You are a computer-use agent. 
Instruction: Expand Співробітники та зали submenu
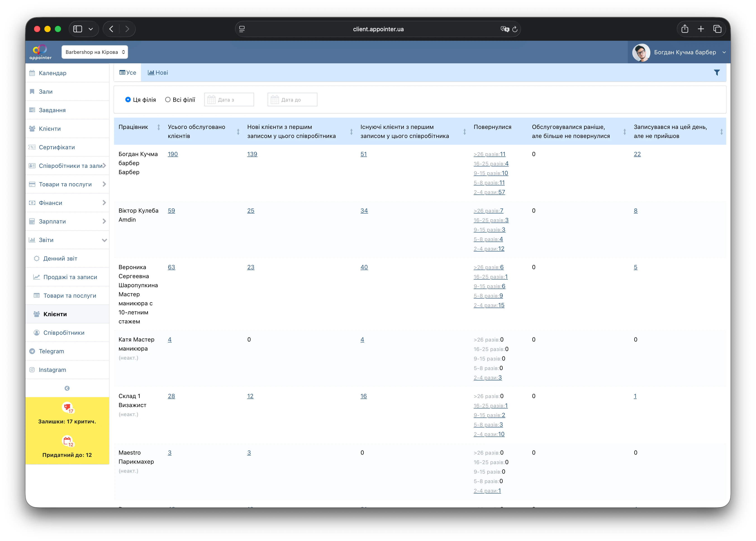click(x=104, y=166)
